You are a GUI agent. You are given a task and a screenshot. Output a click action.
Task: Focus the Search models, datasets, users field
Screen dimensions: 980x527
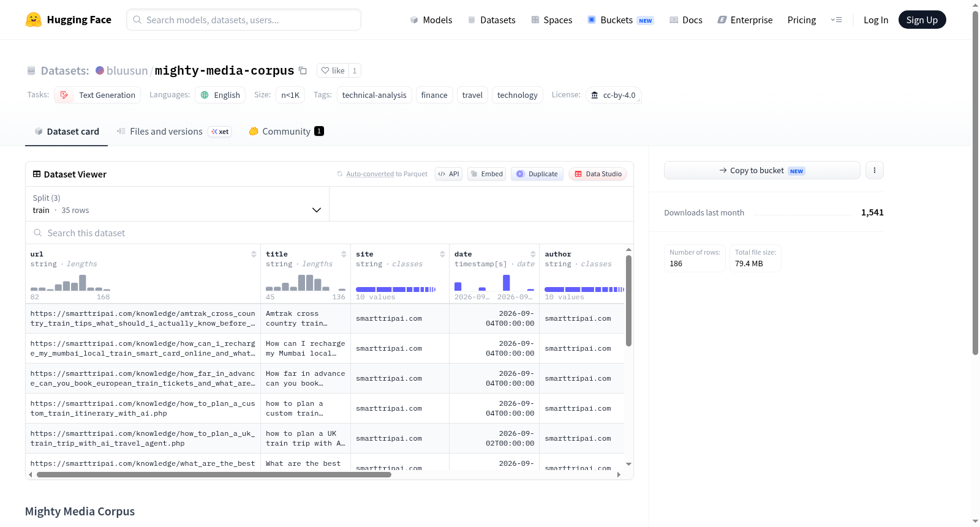point(244,20)
